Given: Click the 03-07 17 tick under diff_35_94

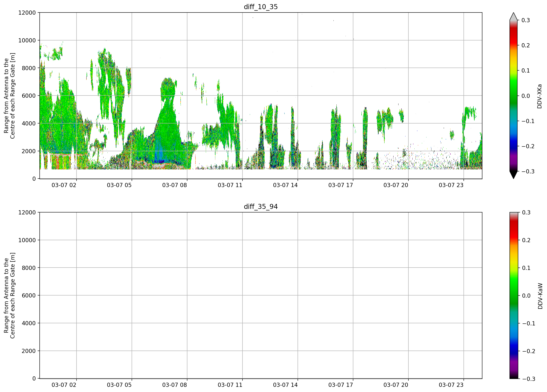Looking at the screenshot, I should pyautogui.click(x=341, y=385).
